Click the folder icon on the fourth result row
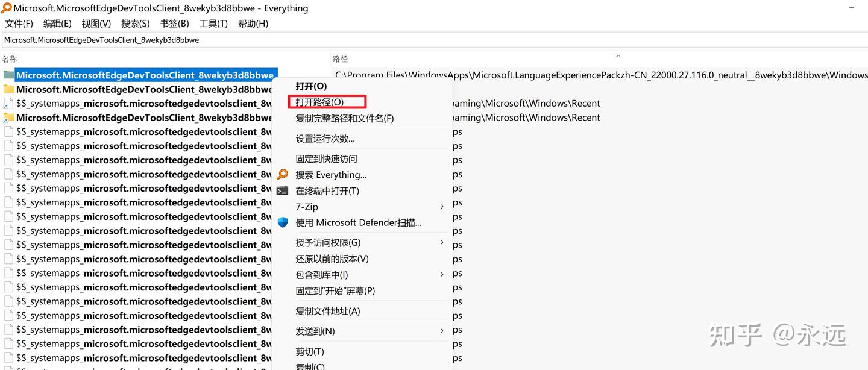 pyautogui.click(x=8, y=117)
